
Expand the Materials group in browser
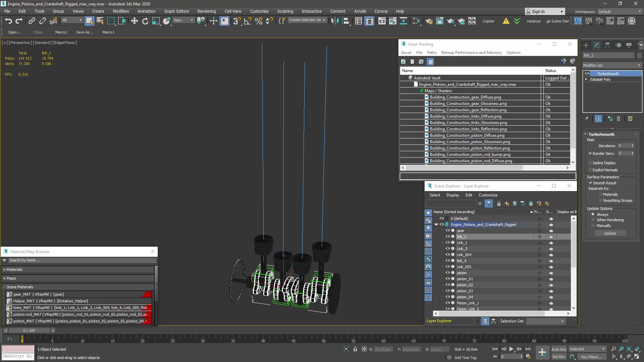[x=4, y=269]
